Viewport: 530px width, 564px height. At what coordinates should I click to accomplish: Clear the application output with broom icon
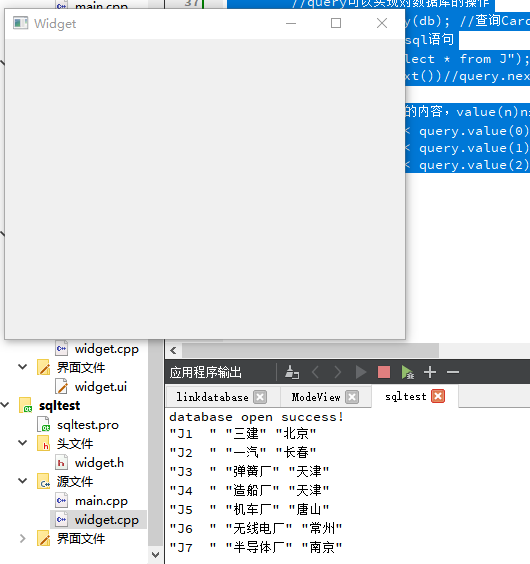coord(292,372)
